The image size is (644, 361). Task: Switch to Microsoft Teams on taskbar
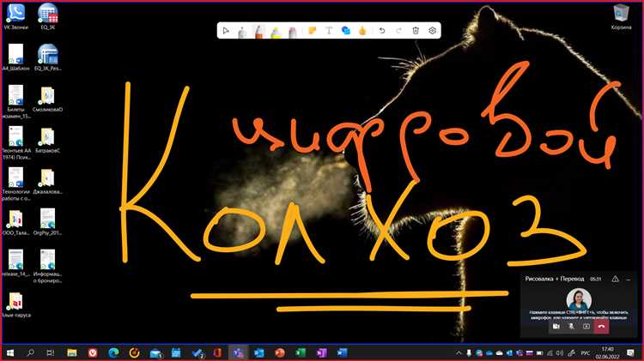coord(238,352)
